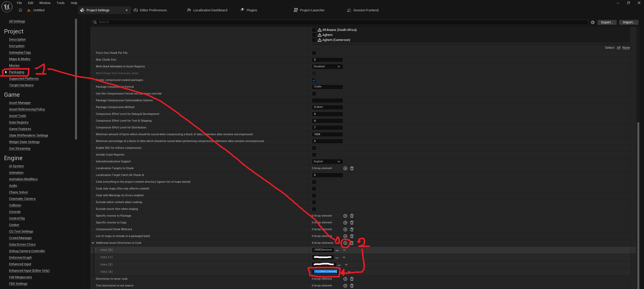This screenshot has height=289, width=644.
Task: Click the Plugins tab icon
Action: pos(242,10)
